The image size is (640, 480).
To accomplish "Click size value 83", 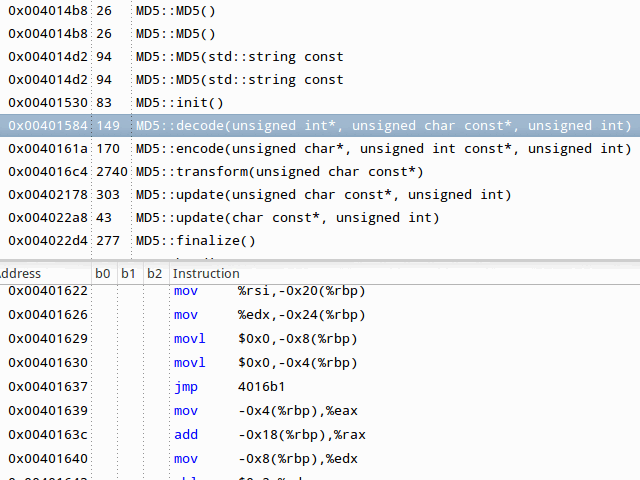I will point(104,102).
